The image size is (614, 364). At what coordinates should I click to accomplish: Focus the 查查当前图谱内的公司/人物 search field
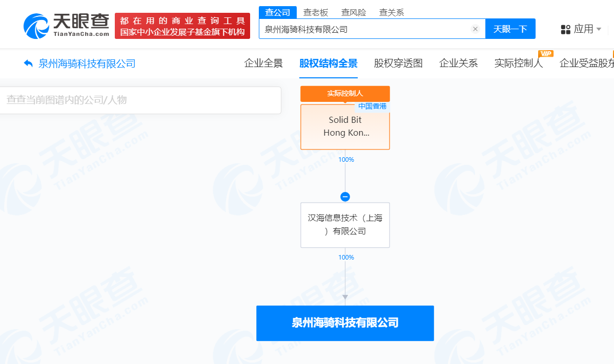[x=140, y=100]
